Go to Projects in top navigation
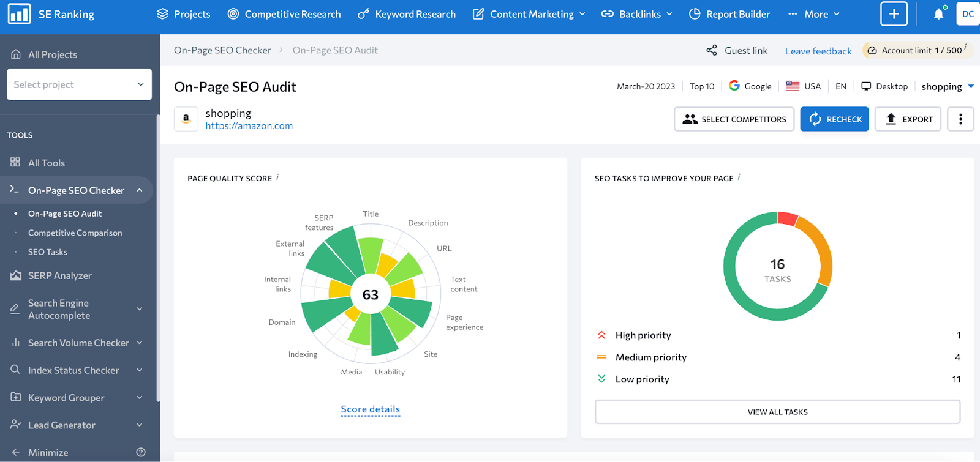980x462 pixels. [184, 13]
